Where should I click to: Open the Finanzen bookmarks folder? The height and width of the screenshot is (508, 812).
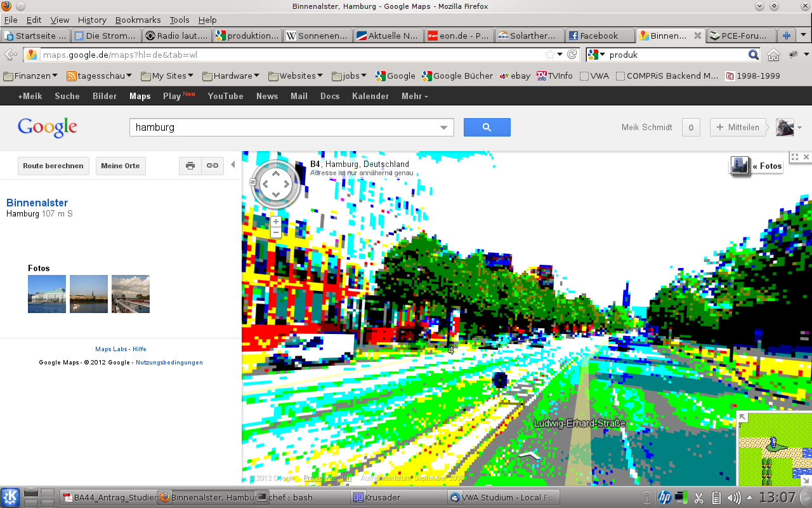click(30, 76)
